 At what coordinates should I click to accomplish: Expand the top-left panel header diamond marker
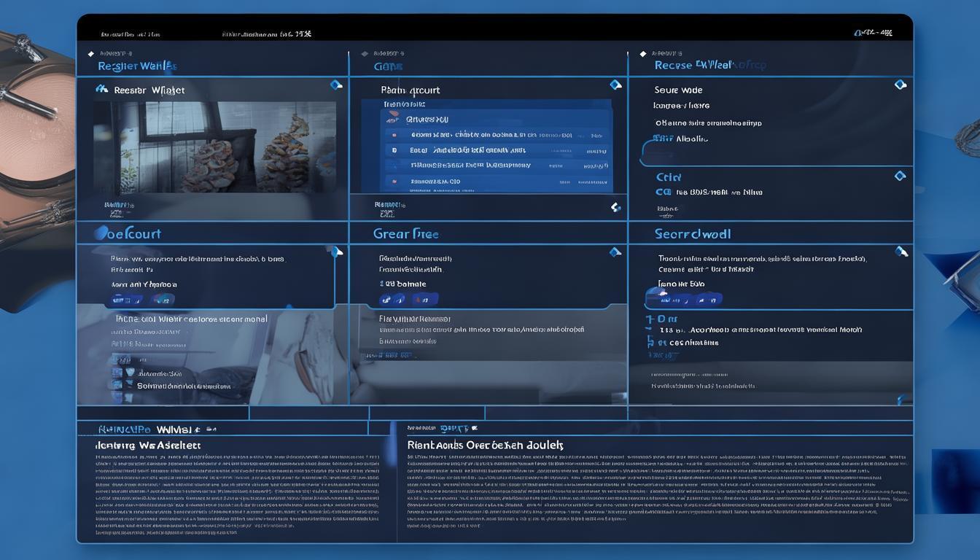[90, 54]
